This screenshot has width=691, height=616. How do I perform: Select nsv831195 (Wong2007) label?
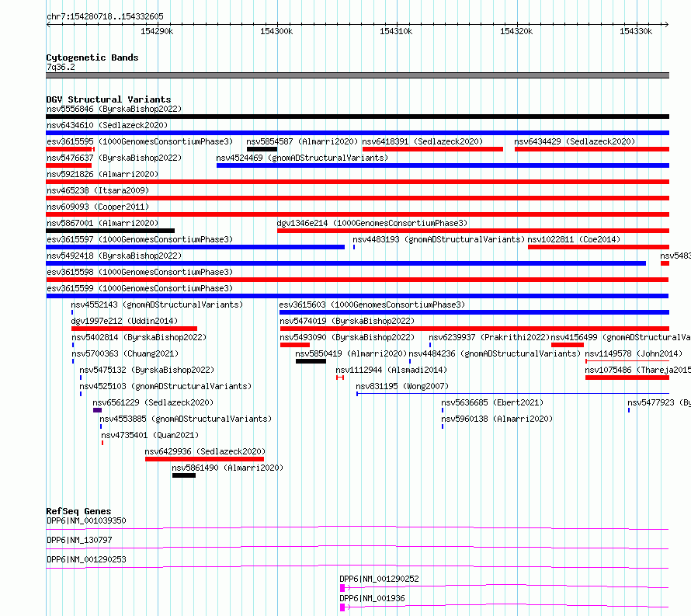402,386
